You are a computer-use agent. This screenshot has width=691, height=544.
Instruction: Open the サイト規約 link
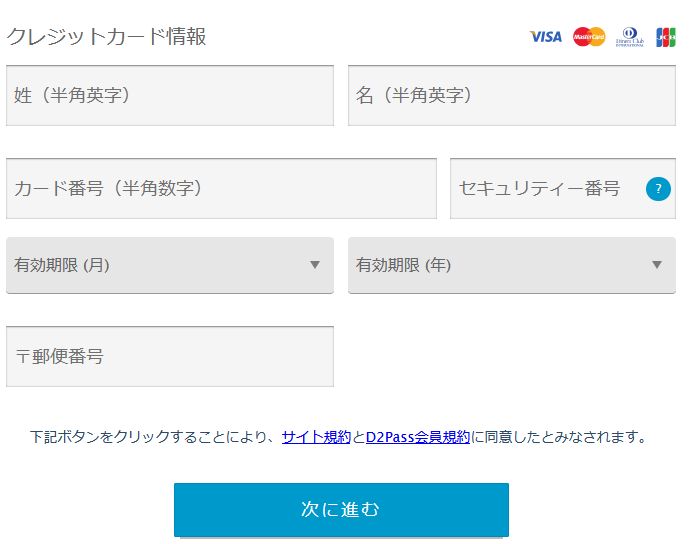[316, 437]
